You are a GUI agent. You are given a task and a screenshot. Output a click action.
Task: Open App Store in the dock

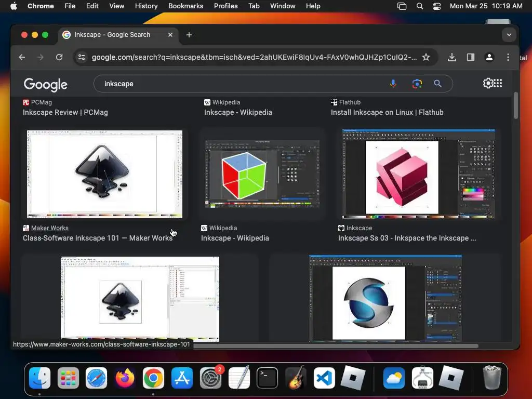(182, 378)
